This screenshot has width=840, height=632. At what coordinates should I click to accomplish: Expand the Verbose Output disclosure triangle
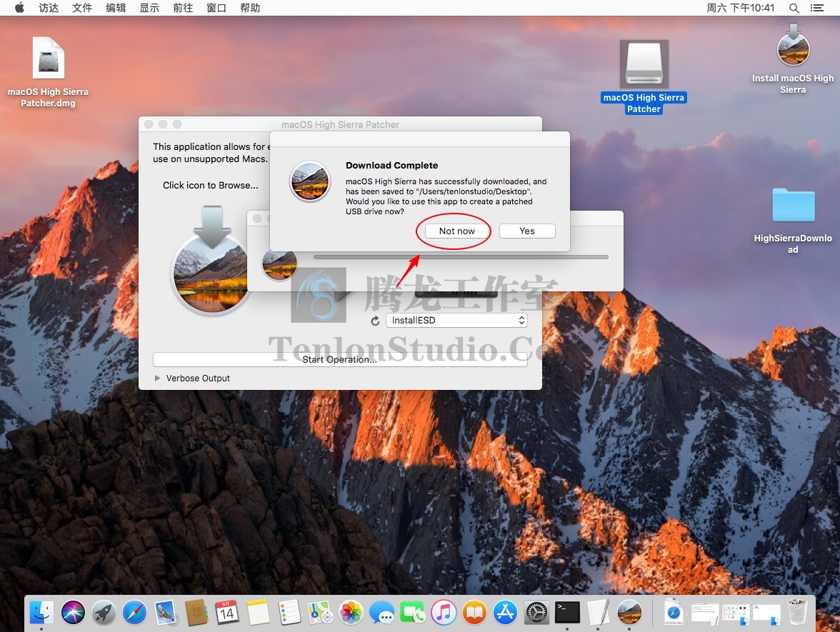pyautogui.click(x=157, y=378)
